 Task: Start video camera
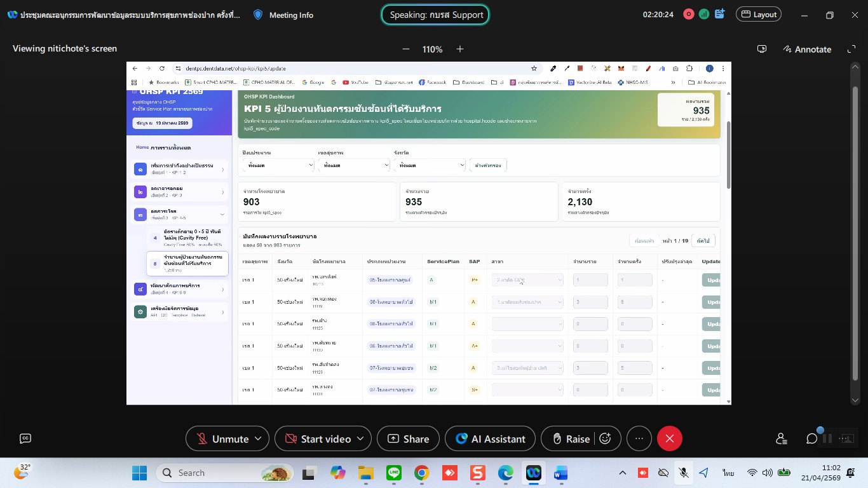318,438
